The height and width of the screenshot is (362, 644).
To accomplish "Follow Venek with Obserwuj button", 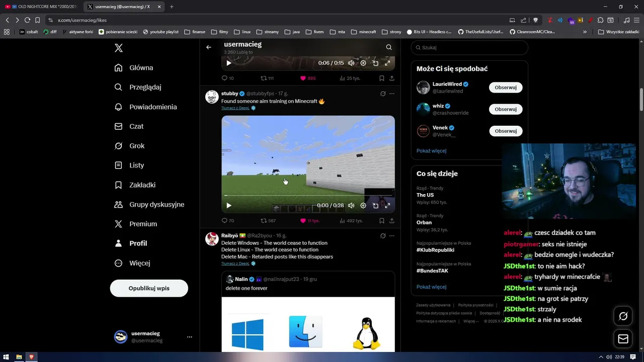I will [506, 131].
